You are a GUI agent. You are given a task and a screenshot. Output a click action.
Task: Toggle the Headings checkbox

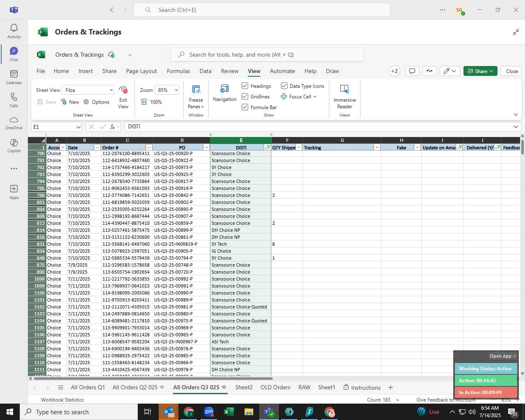(245, 86)
